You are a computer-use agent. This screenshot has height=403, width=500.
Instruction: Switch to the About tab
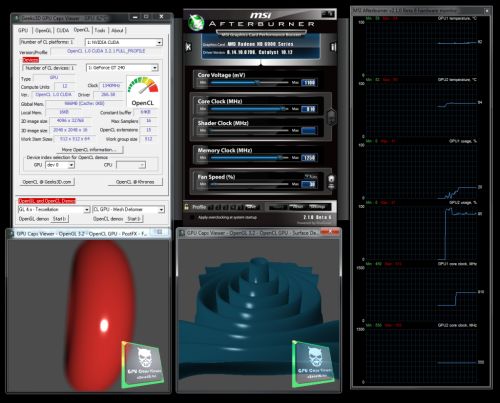coord(117,30)
